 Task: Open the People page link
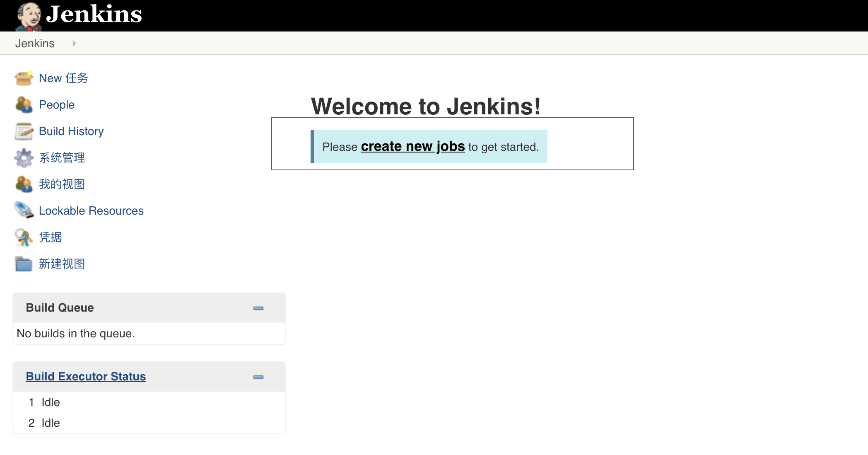tap(57, 105)
